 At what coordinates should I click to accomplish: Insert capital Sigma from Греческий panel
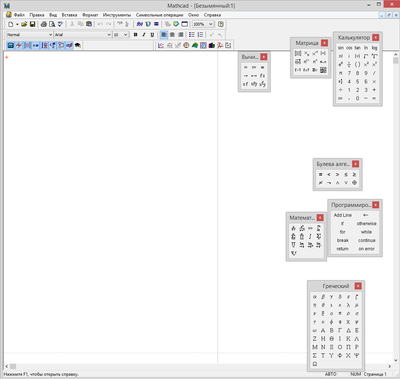pos(315,356)
